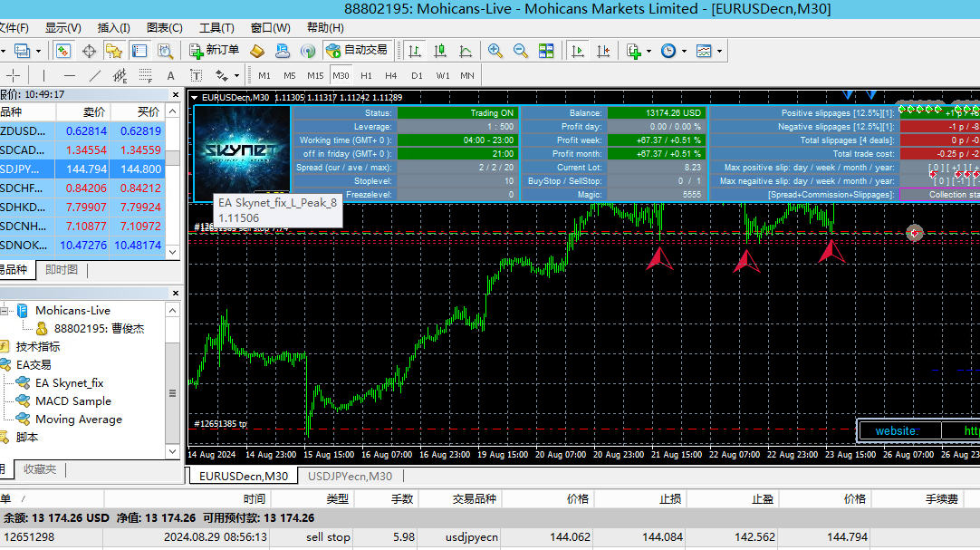The height and width of the screenshot is (550, 980).
Task: Select the Text tool (A)
Action: [x=170, y=75]
